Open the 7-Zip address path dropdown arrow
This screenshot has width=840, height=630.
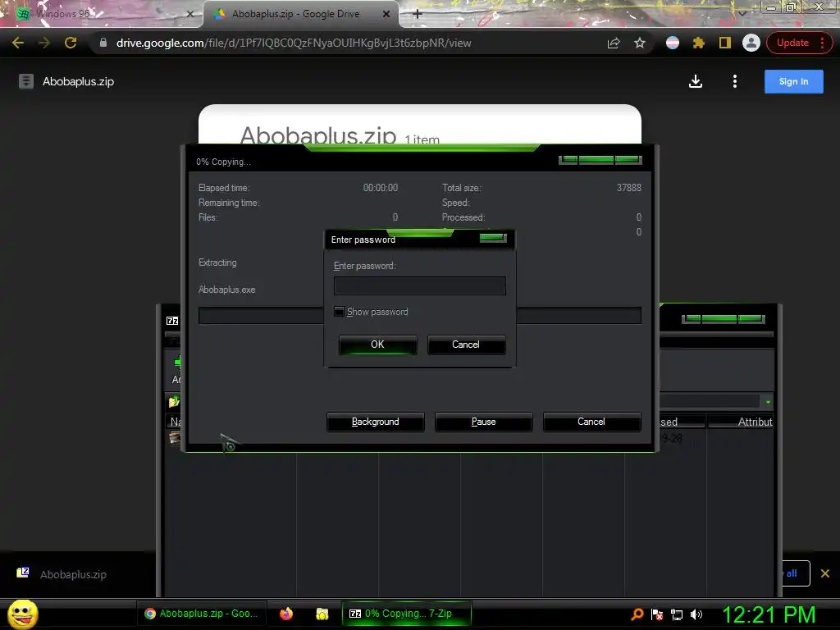point(768,402)
